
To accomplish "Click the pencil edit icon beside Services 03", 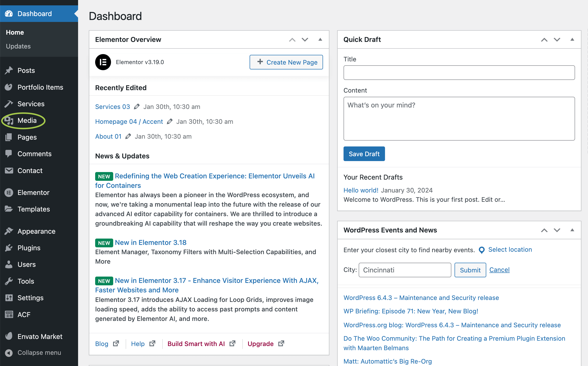I will (137, 107).
